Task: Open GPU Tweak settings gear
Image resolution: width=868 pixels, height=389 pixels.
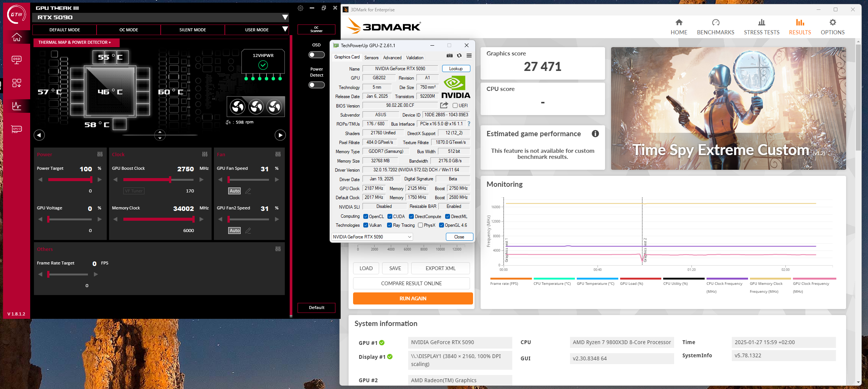Action: point(300,8)
